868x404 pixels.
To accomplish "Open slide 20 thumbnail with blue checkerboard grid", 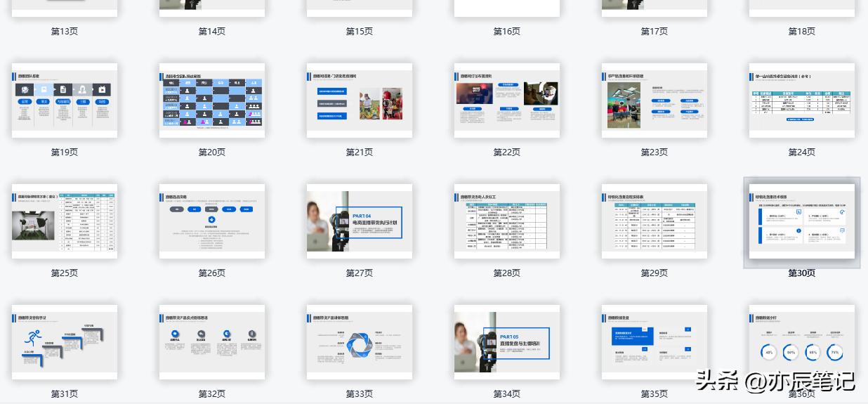I will 212,100.
